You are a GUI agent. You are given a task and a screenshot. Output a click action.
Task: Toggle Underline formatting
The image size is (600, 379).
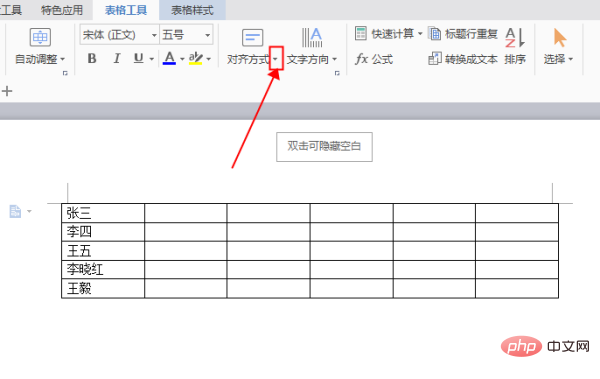point(139,59)
